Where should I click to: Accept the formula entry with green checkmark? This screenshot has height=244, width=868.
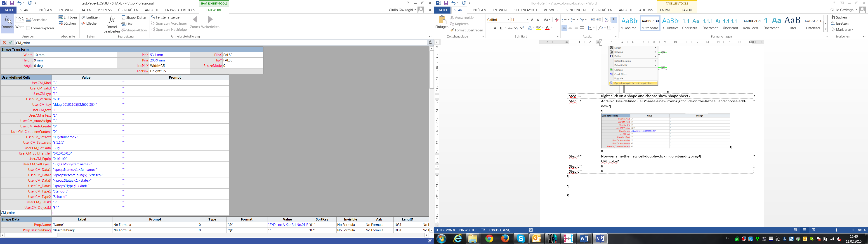point(11,42)
